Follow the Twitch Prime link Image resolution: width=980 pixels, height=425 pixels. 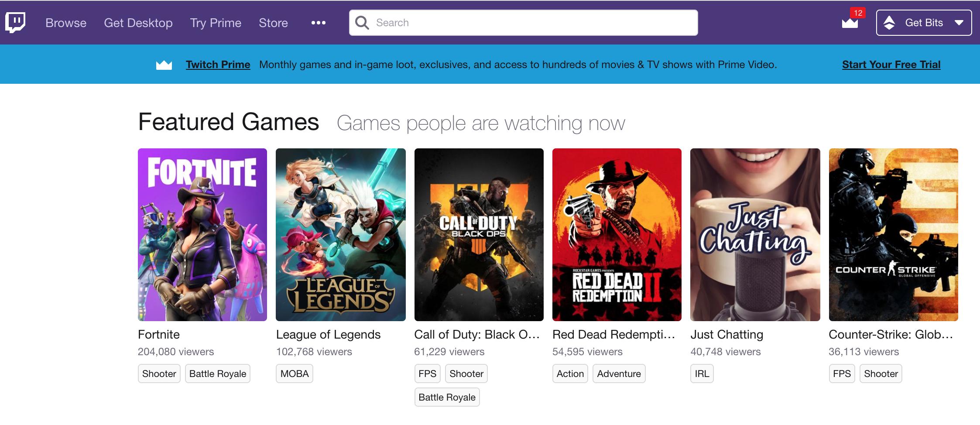click(x=218, y=65)
